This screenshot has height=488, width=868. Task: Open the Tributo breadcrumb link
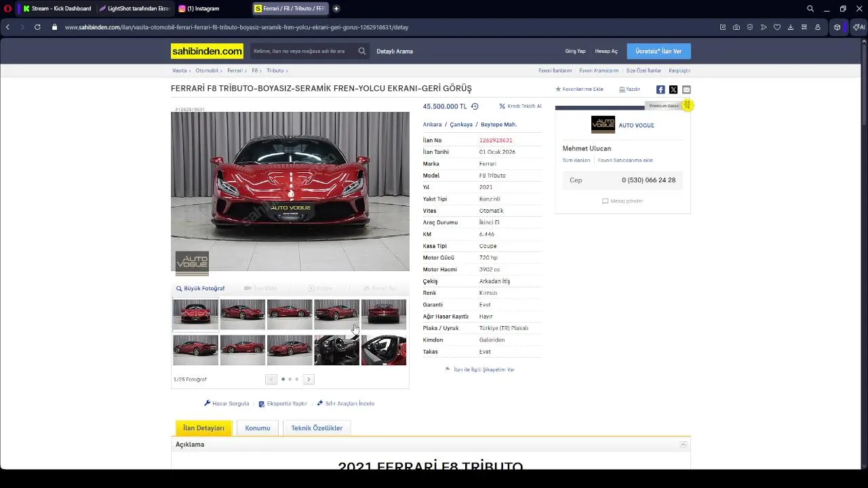(x=275, y=70)
